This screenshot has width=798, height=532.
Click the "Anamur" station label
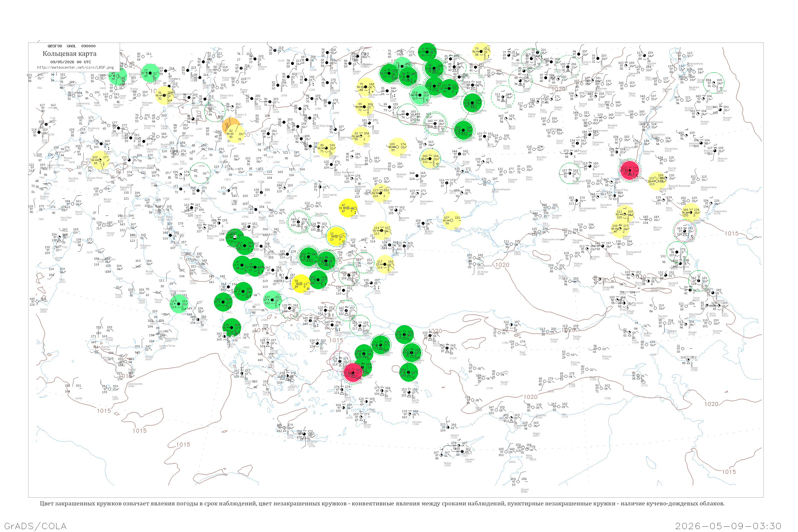coord(455,435)
